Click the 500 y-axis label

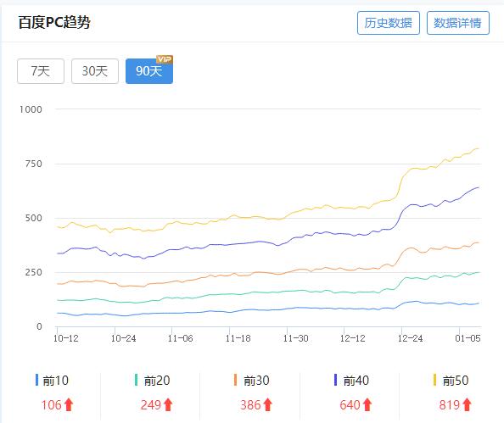(34, 218)
